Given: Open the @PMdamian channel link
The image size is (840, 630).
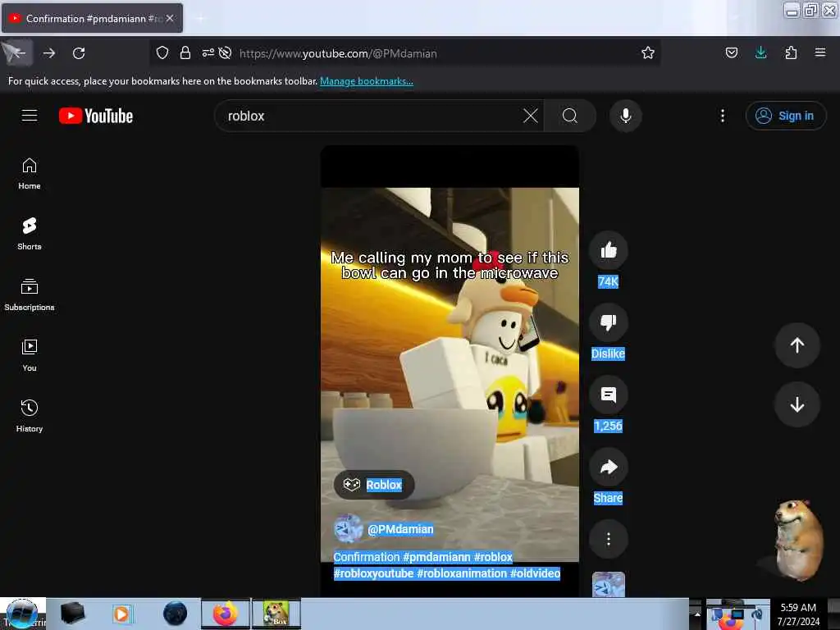Looking at the screenshot, I should (x=400, y=529).
